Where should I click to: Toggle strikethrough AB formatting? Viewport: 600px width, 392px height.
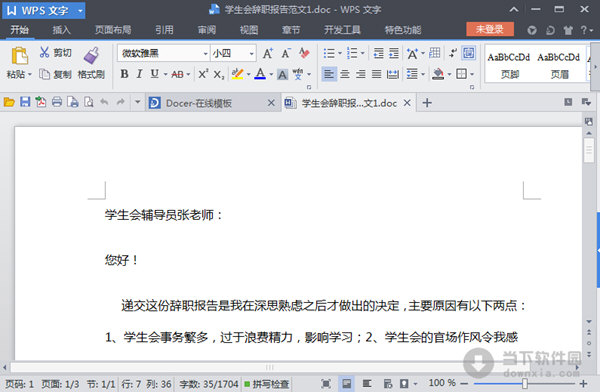coord(177,74)
